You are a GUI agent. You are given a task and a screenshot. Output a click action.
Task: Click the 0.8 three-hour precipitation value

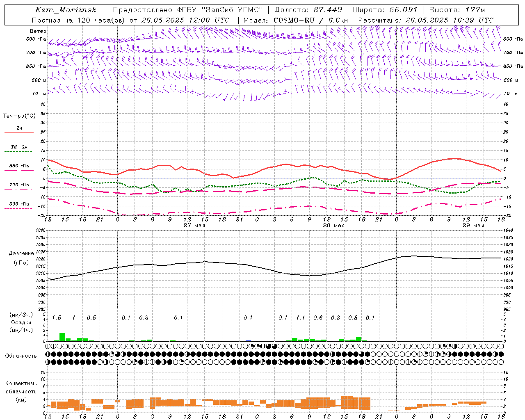point(353,318)
